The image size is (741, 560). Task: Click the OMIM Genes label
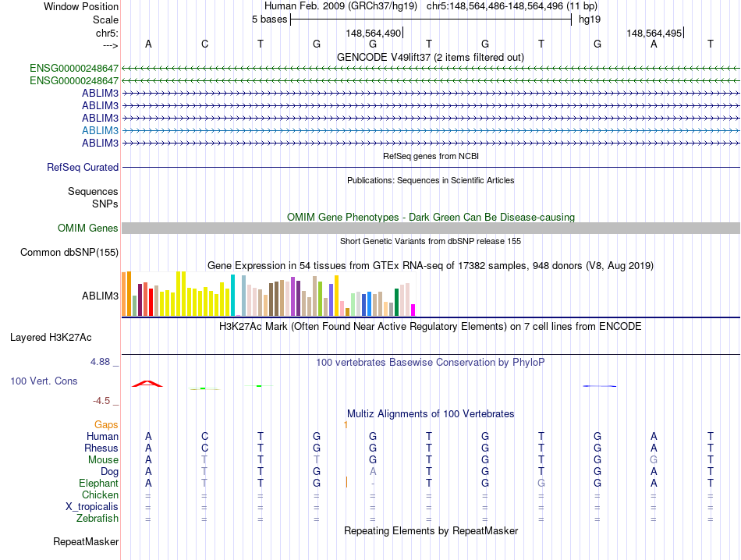pos(87,228)
